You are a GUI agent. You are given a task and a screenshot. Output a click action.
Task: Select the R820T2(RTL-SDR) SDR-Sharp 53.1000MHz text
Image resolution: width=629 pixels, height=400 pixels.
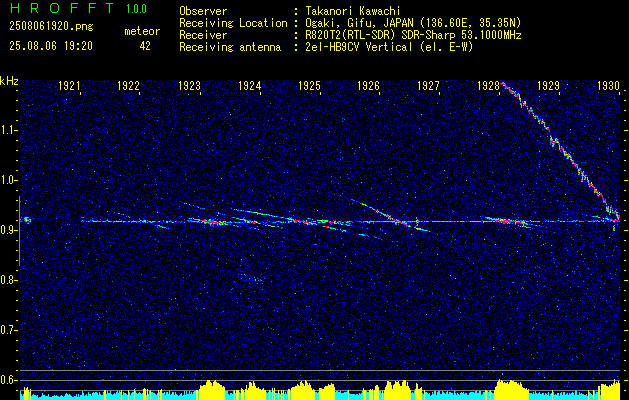413,35
